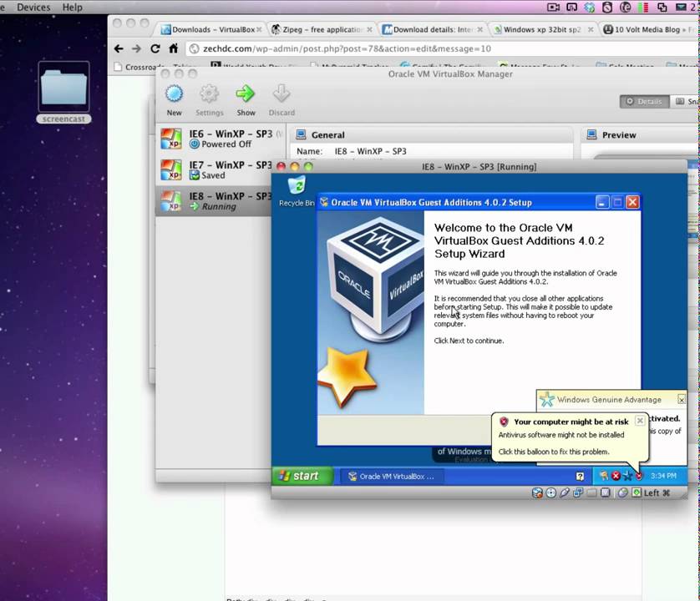
Task: Switch to 10 Volt Media Blog tab
Action: click(650, 30)
